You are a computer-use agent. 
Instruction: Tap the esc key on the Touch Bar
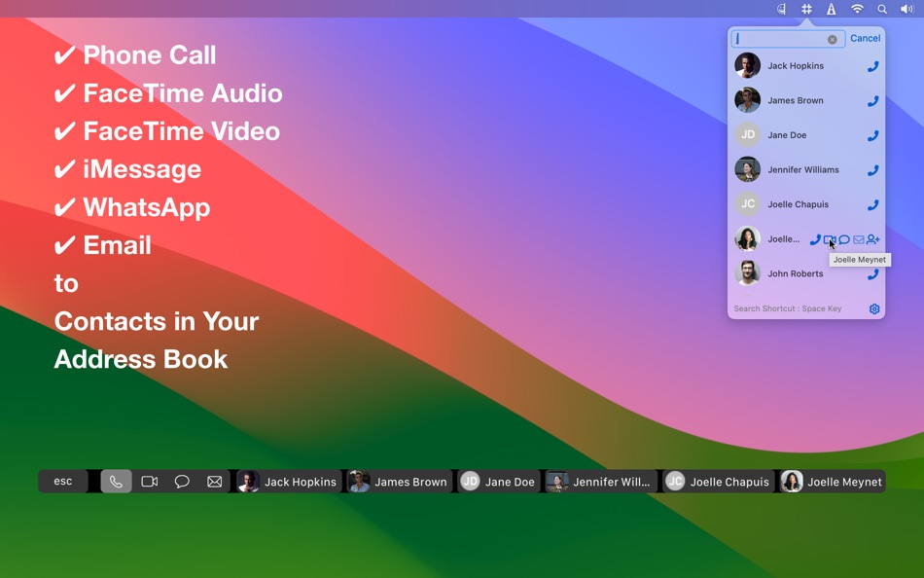click(63, 482)
